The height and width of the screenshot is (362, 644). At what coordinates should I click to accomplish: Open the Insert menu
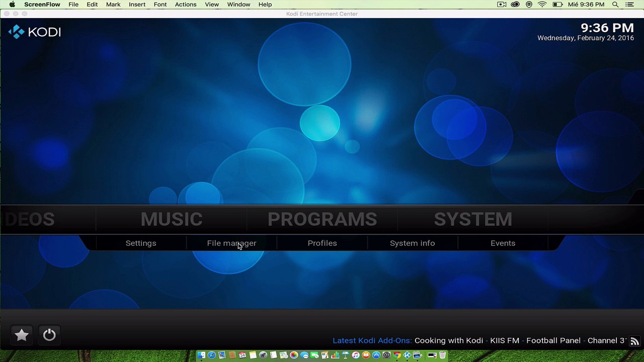(137, 5)
